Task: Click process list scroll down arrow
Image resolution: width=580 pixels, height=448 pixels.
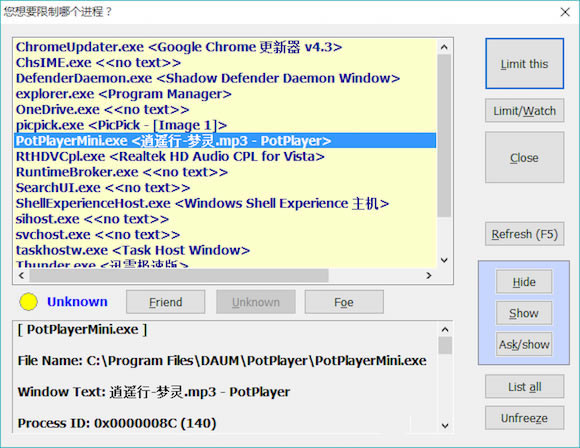Action: coord(444,260)
